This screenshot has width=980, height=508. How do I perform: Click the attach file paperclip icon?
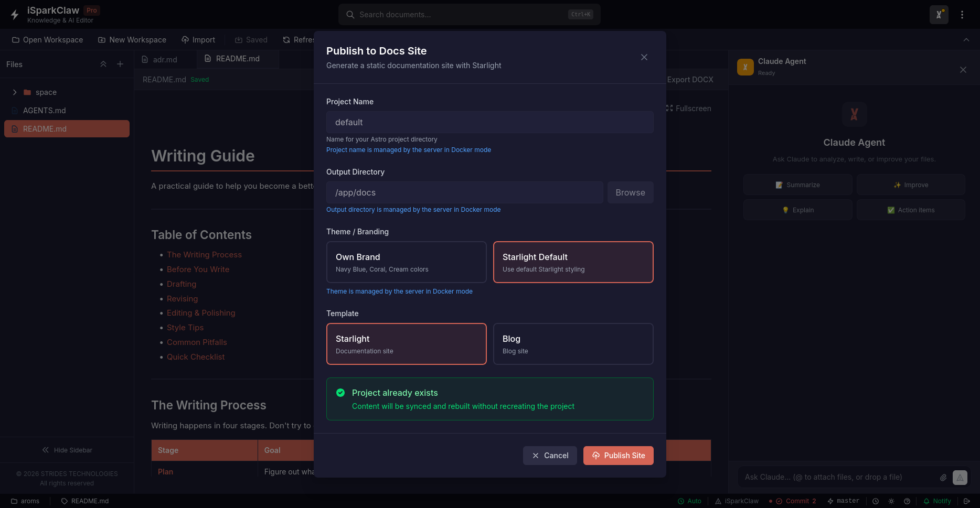click(943, 478)
